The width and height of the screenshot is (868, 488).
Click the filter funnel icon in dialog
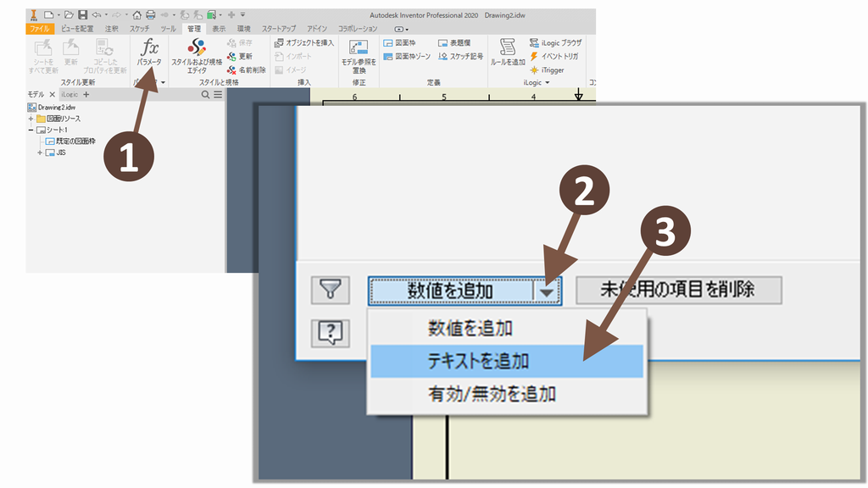point(331,291)
